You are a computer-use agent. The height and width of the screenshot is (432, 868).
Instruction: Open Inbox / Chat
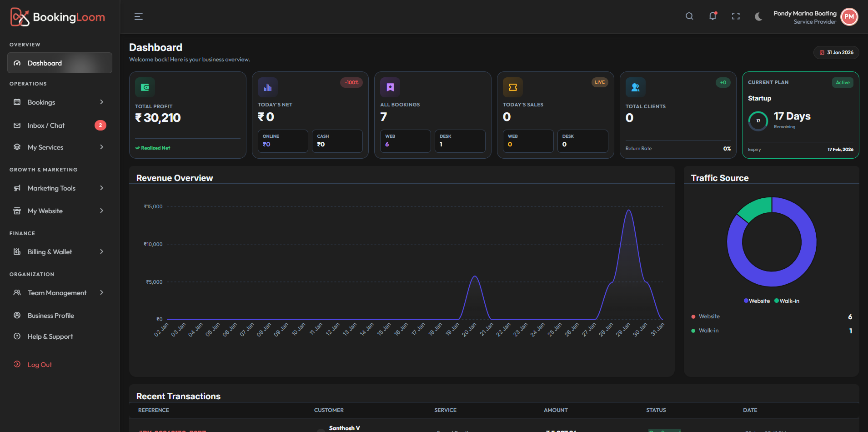(46, 126)
